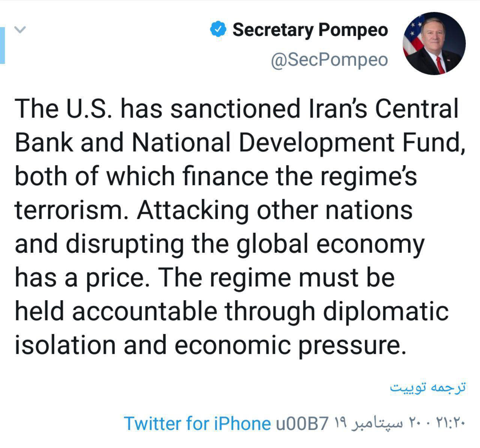Click the tweet time ۲۱:۲۰

451,424
